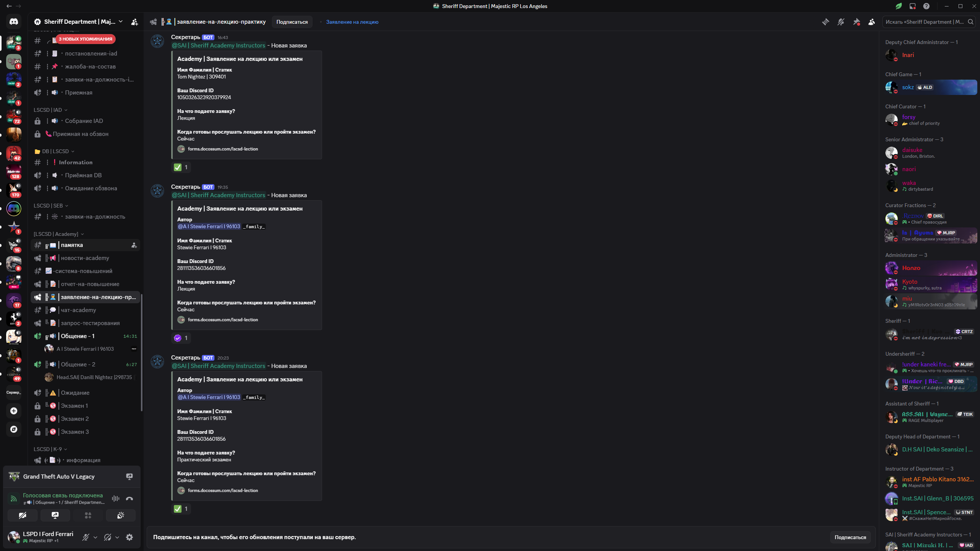Image resolution: width=980 pixels, height=551 pixels.
Task: Open the новости-academy channel
Action: point(85,258)
